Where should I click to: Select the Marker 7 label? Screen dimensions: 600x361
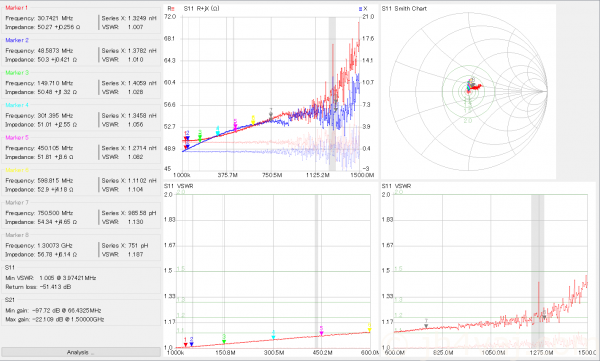coord(17,203)
